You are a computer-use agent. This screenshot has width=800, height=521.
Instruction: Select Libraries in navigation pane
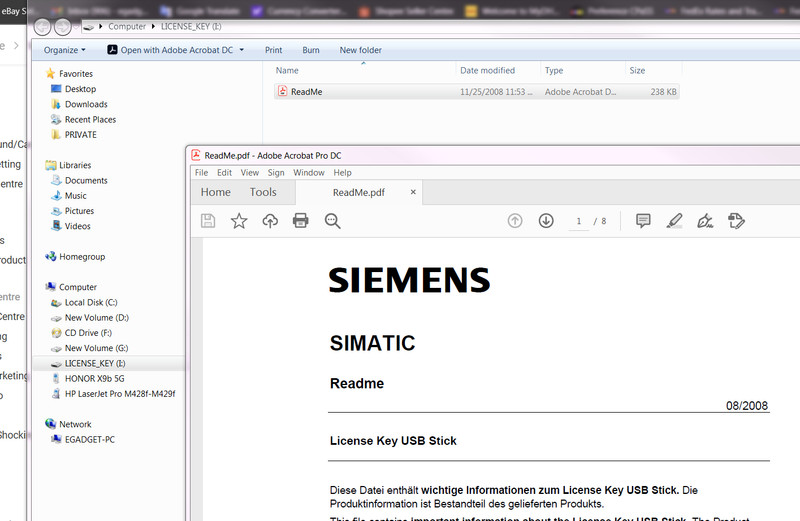tap(75, 165)
